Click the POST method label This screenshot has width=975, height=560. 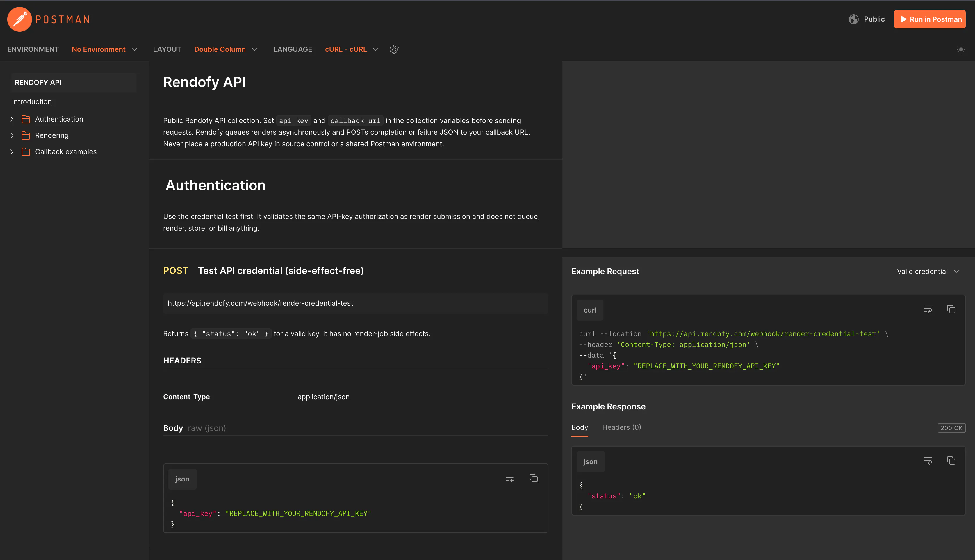175,271
